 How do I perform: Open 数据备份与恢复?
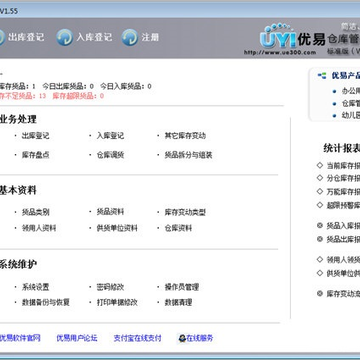[x=46, y=302]
